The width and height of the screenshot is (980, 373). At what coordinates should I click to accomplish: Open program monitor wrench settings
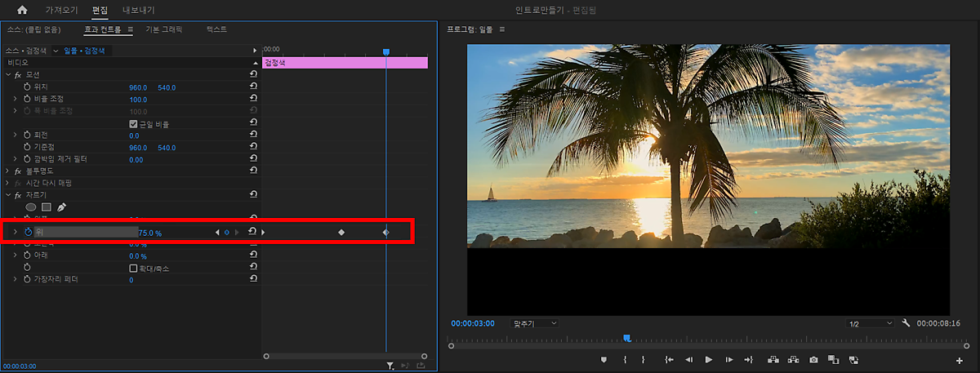(906, 323)
